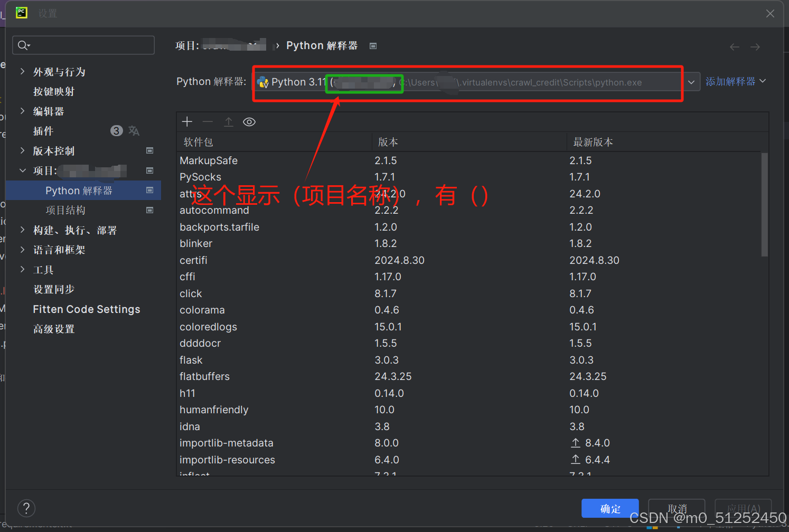
Task: Click the translation icon next to 插件
Action: pyautogui.click(x=134, y=131)
